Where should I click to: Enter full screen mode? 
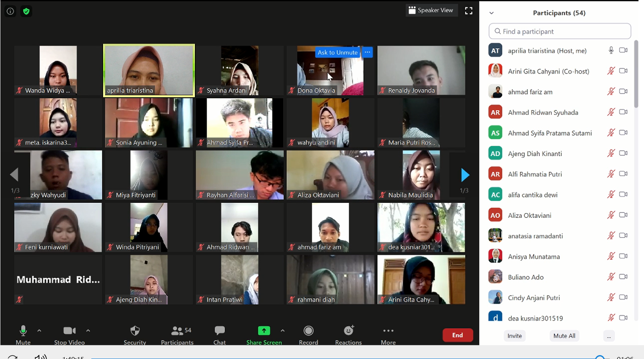click(468, 11)
